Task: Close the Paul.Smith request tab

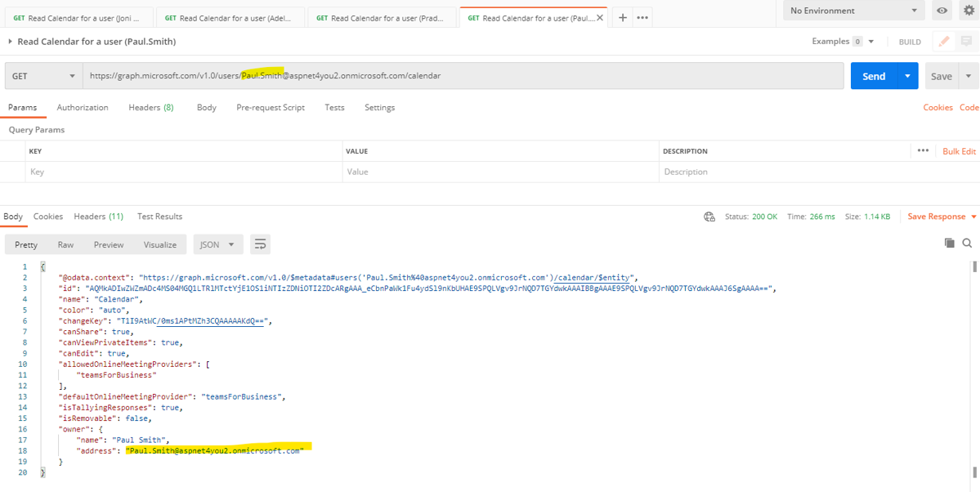Action: pos(600,18)
